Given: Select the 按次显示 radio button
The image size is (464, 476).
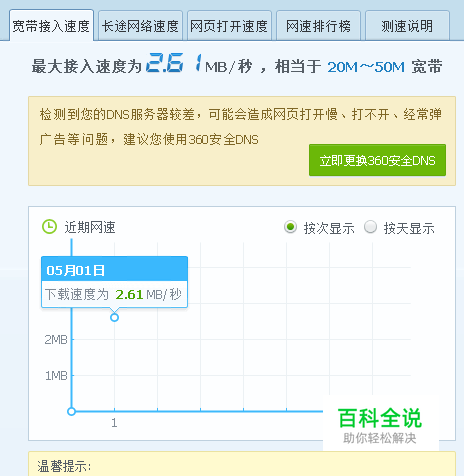Looking at the screenshot, I should click(290, 227).
